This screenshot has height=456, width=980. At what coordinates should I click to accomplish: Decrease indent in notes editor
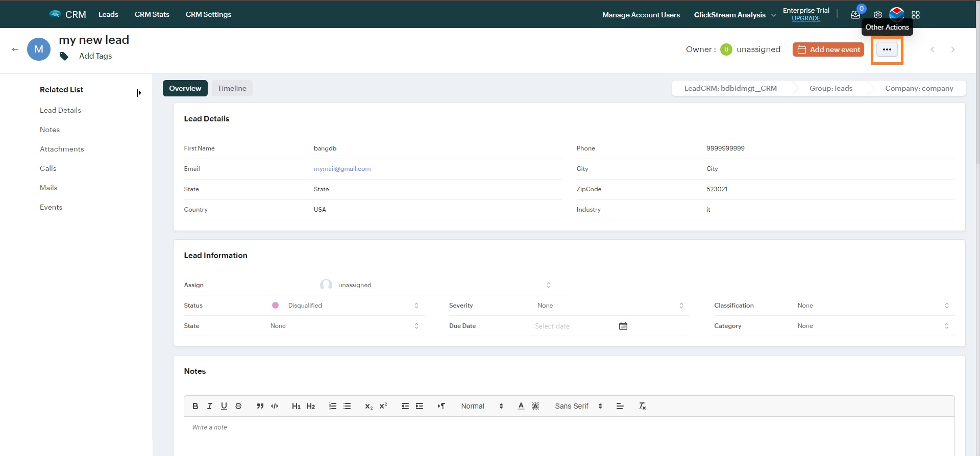tap(405, 406)
